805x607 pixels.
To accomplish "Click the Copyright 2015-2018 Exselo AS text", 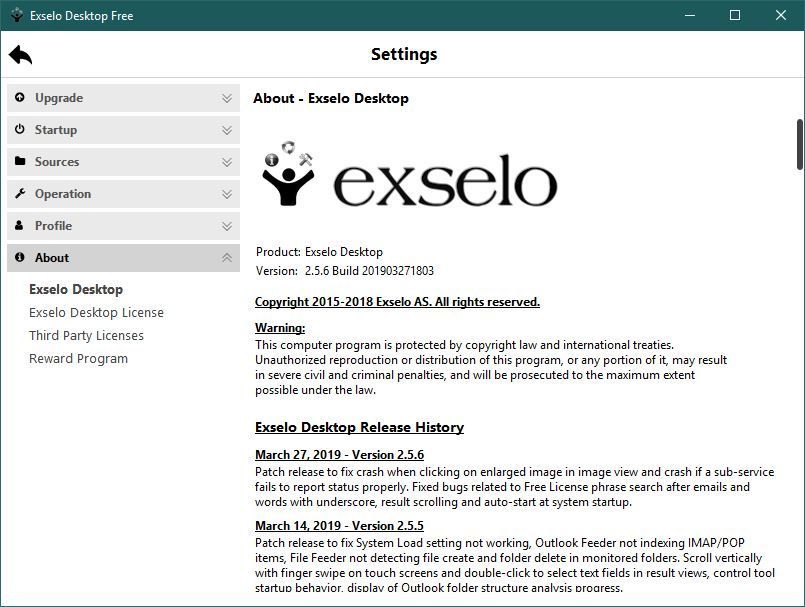I will point(397,302).
